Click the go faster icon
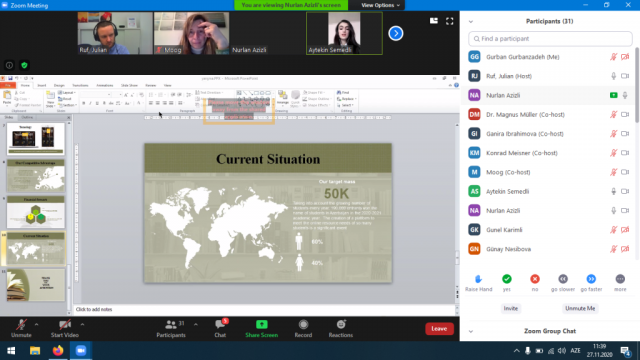 (591, 279)
